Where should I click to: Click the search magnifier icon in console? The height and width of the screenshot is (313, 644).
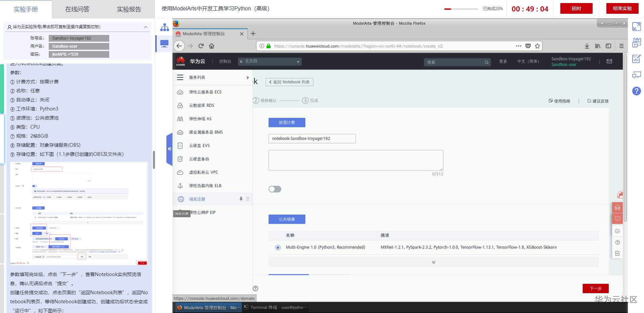click(486, 62)
